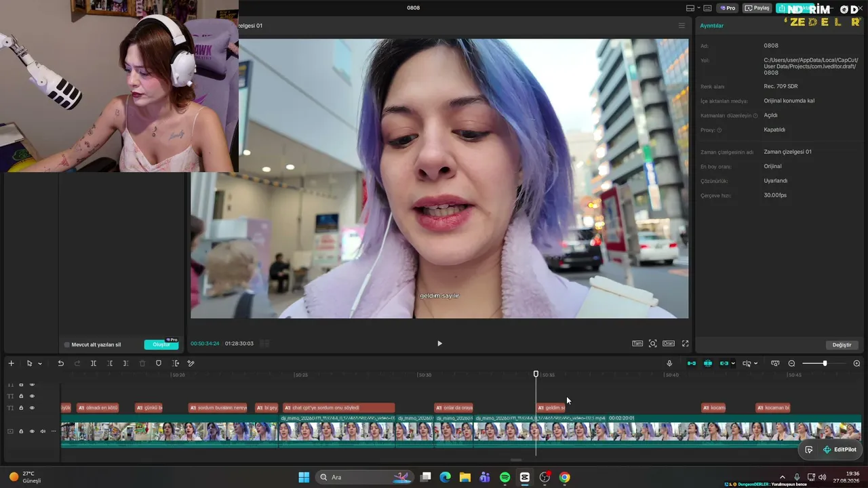The image size is (868, 488).
Task: Show hidden system tray icons chevron
Action: pyautogui.click(x=782, y=477)
